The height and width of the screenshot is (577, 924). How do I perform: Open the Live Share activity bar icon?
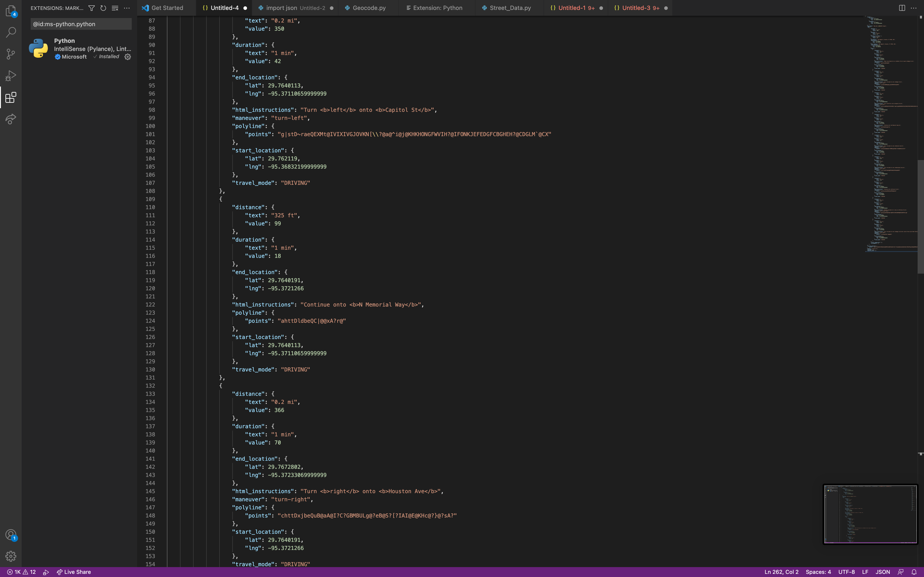pyautogui.click(x=11, y=119)
